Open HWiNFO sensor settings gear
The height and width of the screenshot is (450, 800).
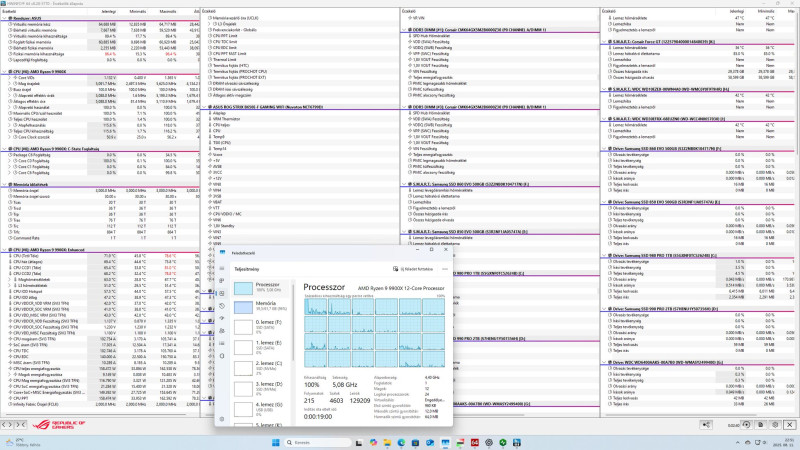tap(775, 424)
